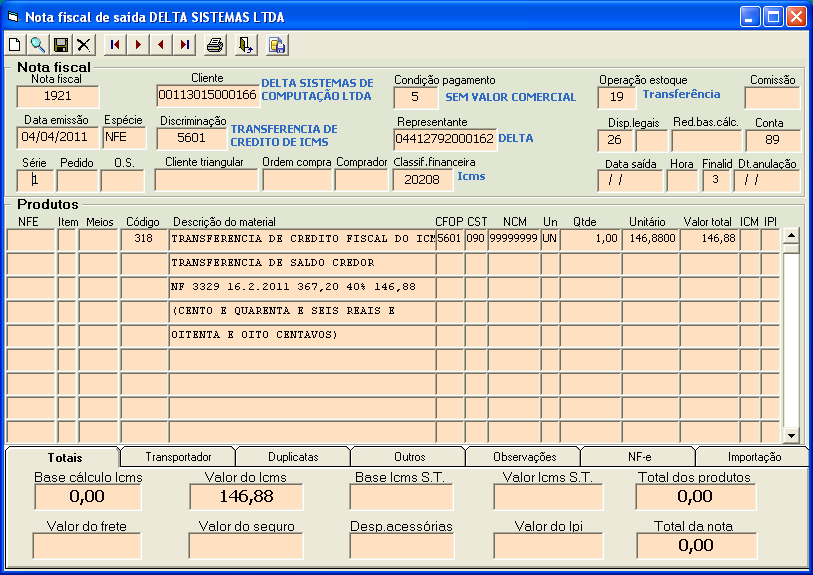Click the empty Comissão field
813x575 pixels.
coord(772,97)
